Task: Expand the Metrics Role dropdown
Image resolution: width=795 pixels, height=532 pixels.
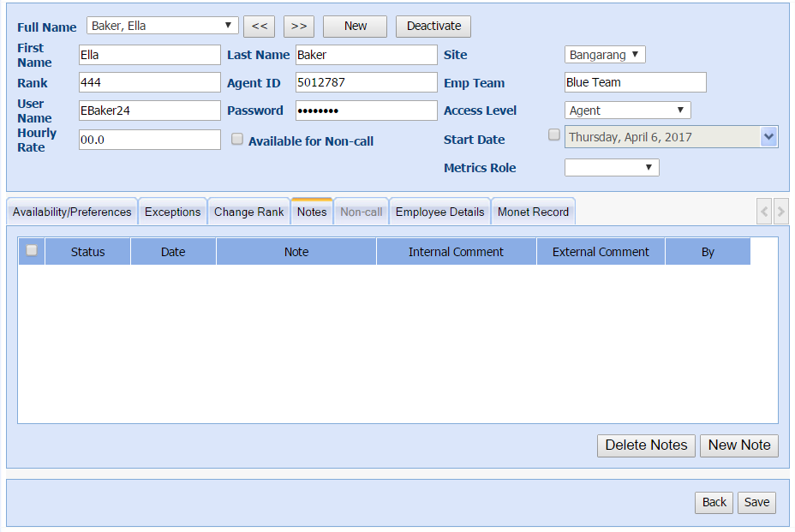Action: [612, 168]
